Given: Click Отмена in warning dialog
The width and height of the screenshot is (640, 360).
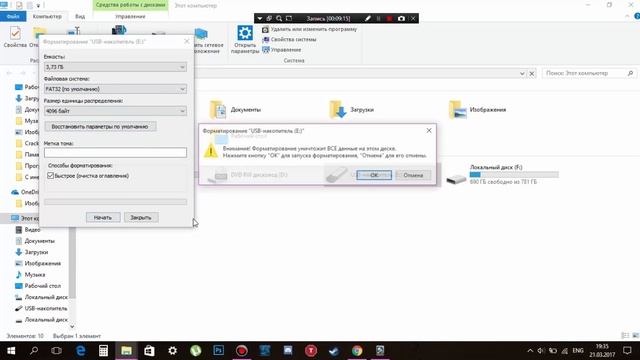Looking at the screenshot, I should 413,175.
